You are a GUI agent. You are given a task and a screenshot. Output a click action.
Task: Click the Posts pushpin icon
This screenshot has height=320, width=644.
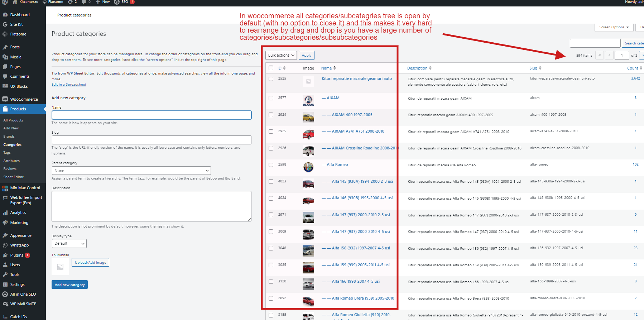coord(5,47)
